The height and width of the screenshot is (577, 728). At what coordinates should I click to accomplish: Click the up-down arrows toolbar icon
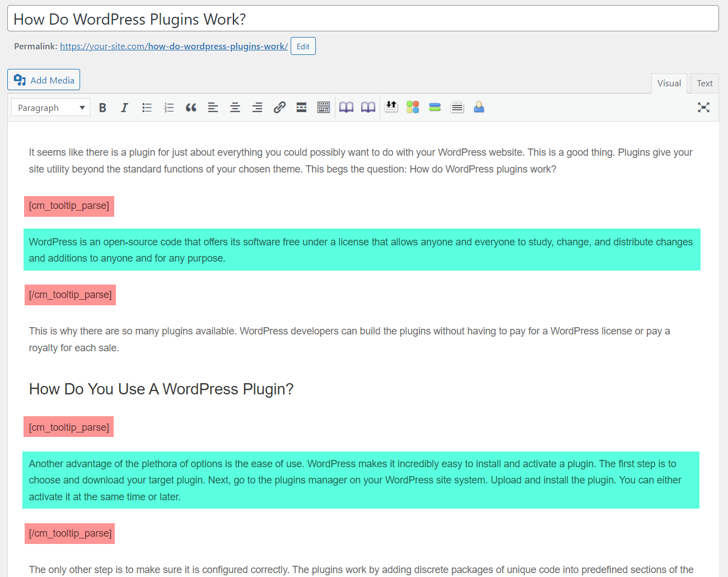391,106
